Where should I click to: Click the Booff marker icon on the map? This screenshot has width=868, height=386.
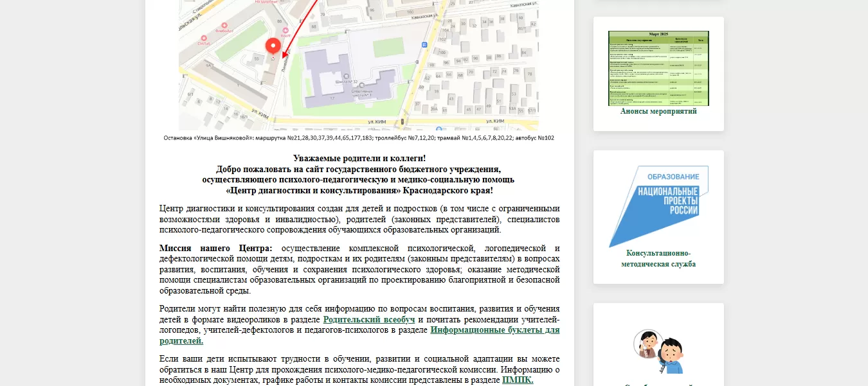pyautogui.click(x=285, y=29)
